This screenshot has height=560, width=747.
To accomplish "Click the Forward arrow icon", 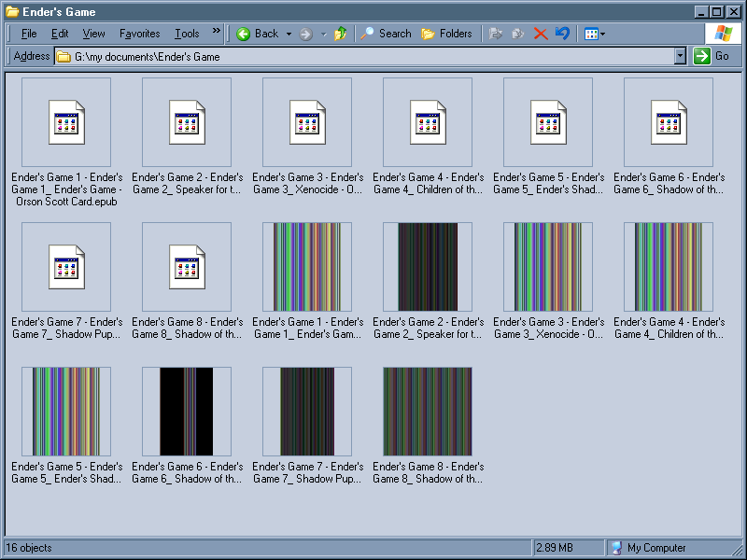I will click(306, 34).
